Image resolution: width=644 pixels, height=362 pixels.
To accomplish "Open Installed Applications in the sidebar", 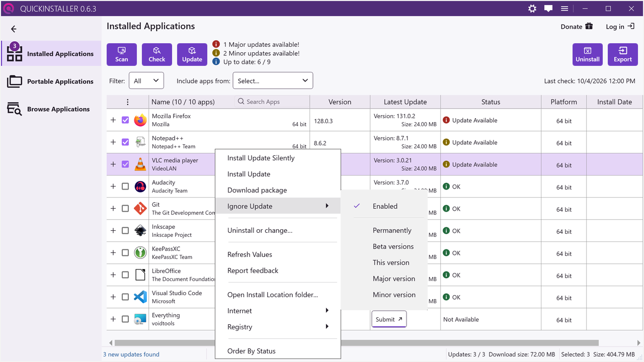I will 51,53.
